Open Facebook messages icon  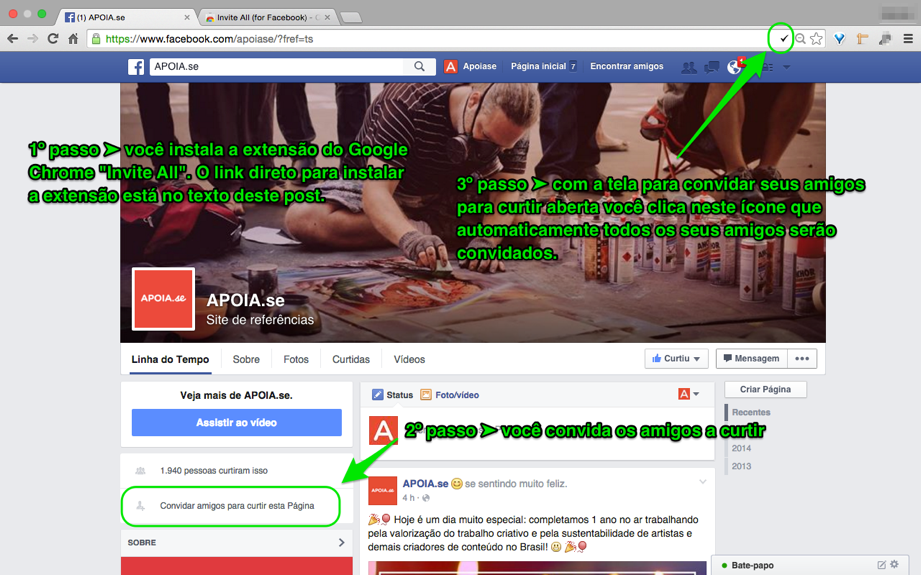coord(712,67)
